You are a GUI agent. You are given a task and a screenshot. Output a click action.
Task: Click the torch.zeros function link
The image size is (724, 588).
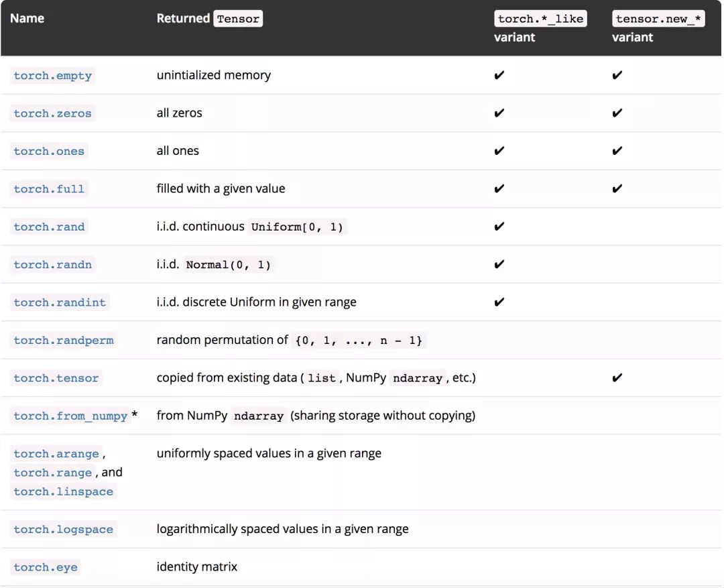[52, 113]
